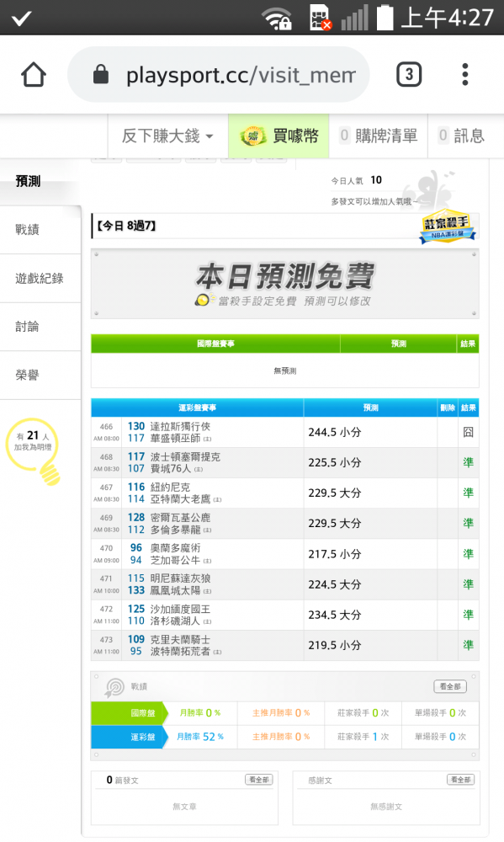The image size is (504, 842).
Task: Click the 準 result for game 468
Action: pyautogui.click(x=468, y=462)
